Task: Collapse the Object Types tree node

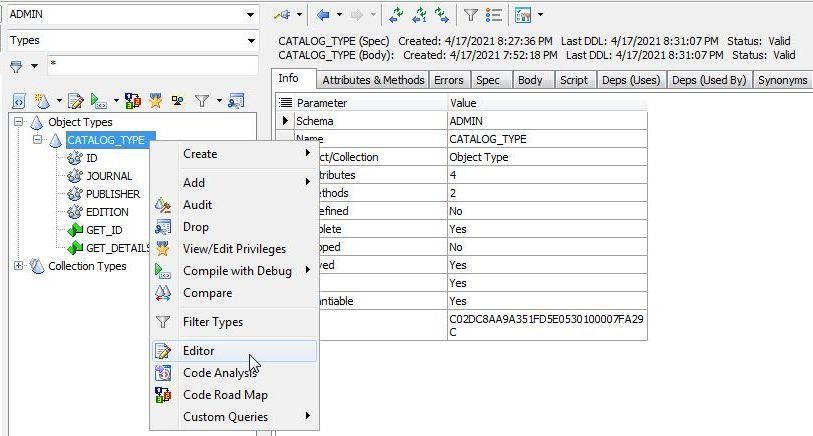Action: click(20, 122)
